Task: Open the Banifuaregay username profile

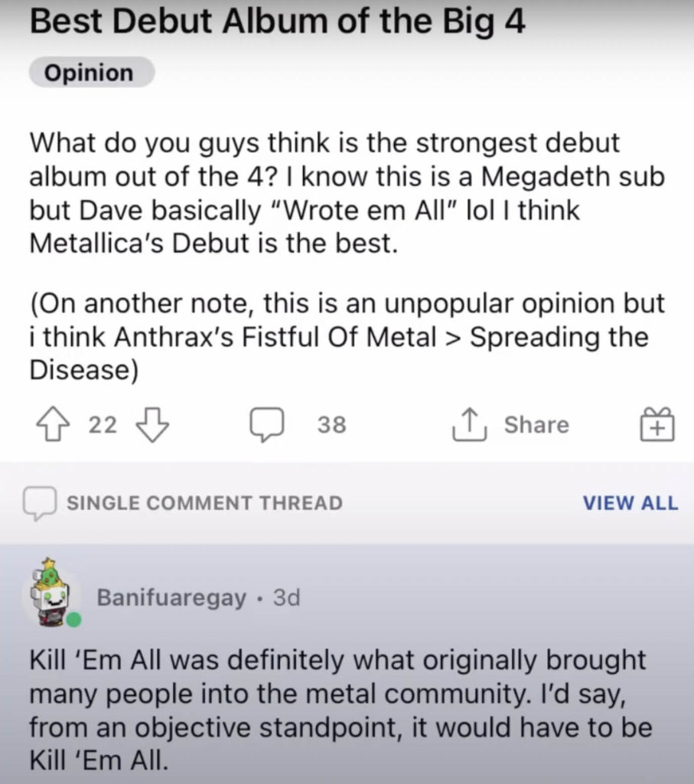Action: [x=171, y=597]
